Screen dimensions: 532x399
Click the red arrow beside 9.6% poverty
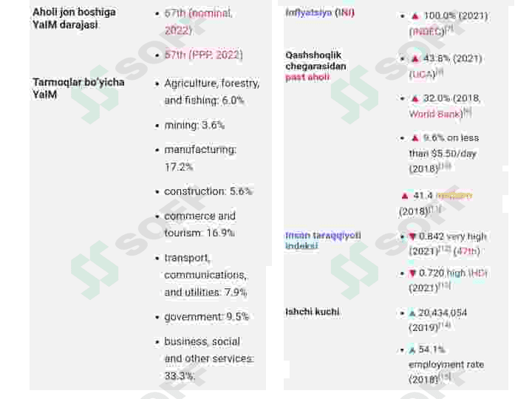point(415,137)
